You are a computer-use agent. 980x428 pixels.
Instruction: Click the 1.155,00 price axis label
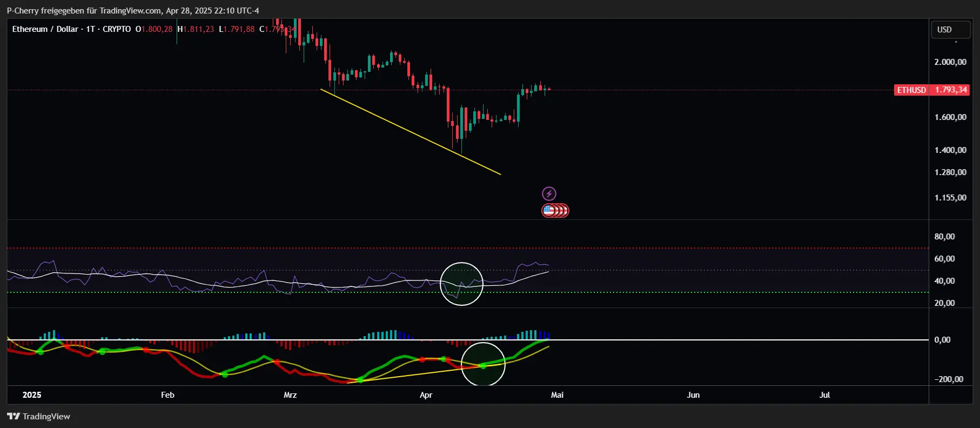pos(950,198)
